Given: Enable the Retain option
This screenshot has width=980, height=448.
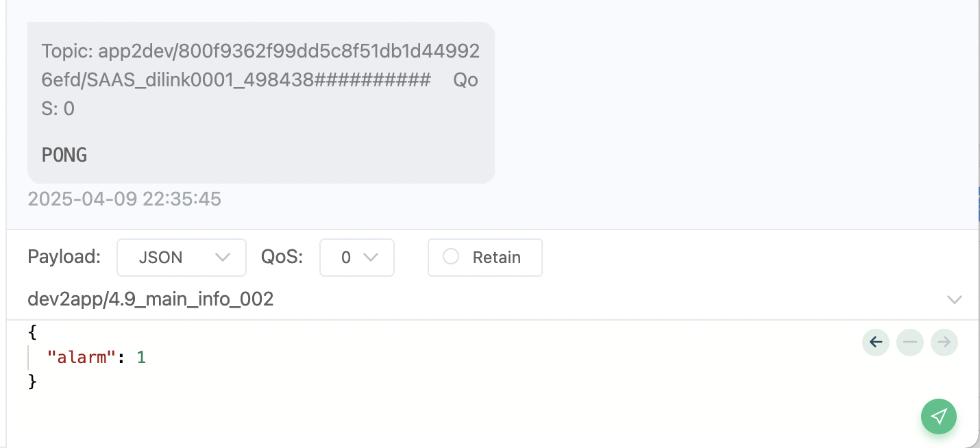Looking at the screenshot, I should coord(485,258).
